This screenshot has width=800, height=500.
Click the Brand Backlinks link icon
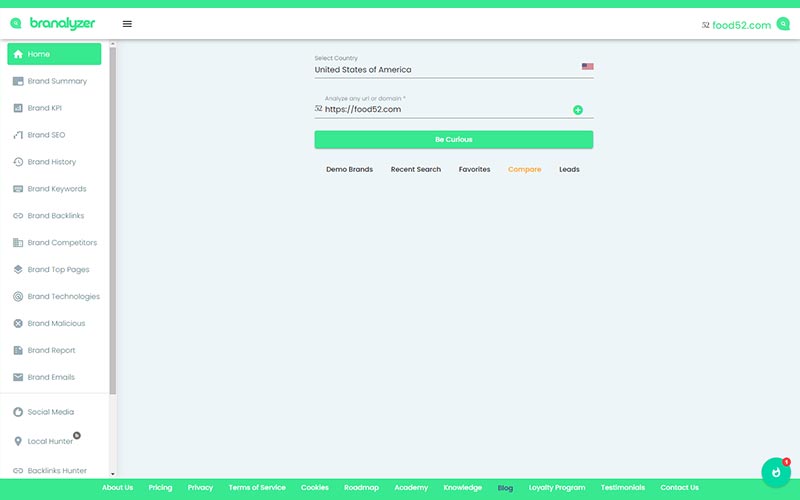[18, 216]
